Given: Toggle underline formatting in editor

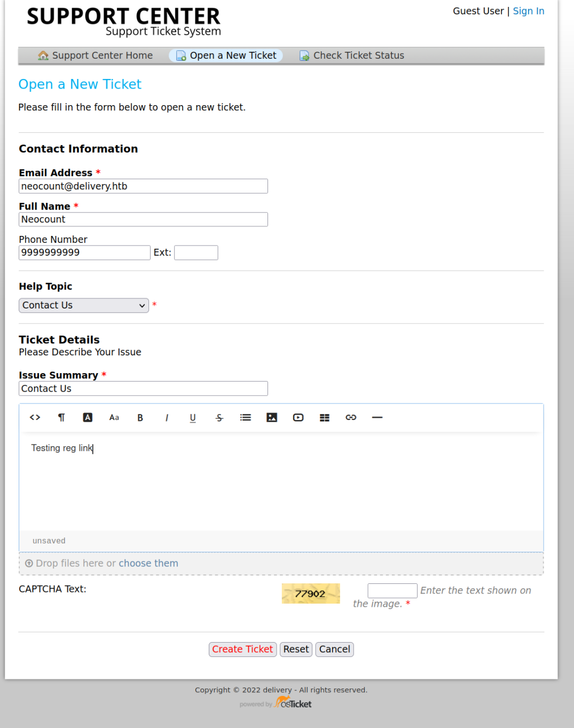Looking at the screenshot, I should (193, 417).
